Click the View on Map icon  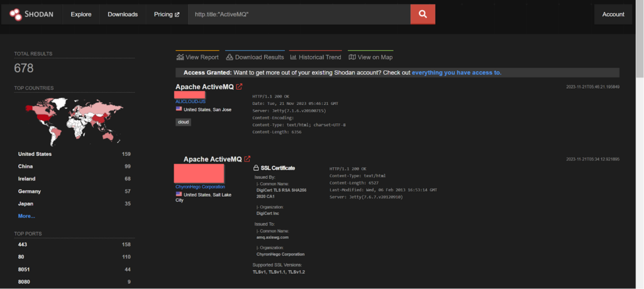[x=352, y=57]
